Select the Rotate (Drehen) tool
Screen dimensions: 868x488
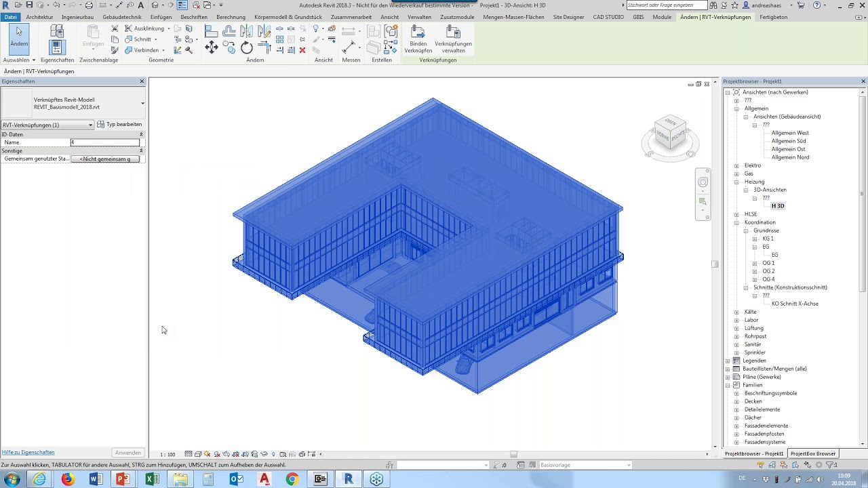[247, 47]
